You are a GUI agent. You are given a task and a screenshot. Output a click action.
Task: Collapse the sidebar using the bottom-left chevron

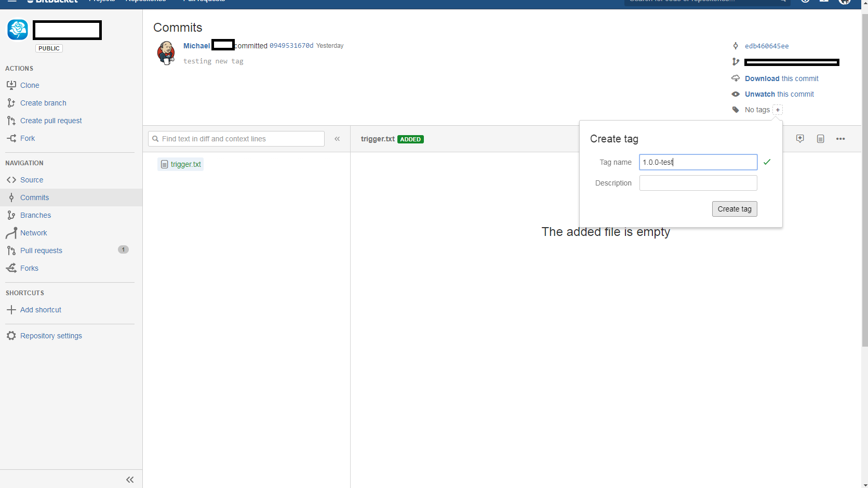[x=130, y=480]
